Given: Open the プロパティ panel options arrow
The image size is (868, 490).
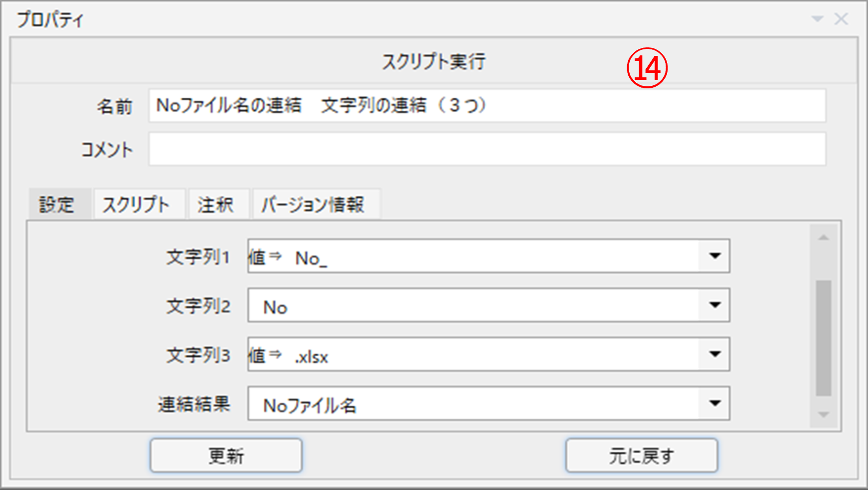Looking at the screenshot, I should [x=817, y=19].
